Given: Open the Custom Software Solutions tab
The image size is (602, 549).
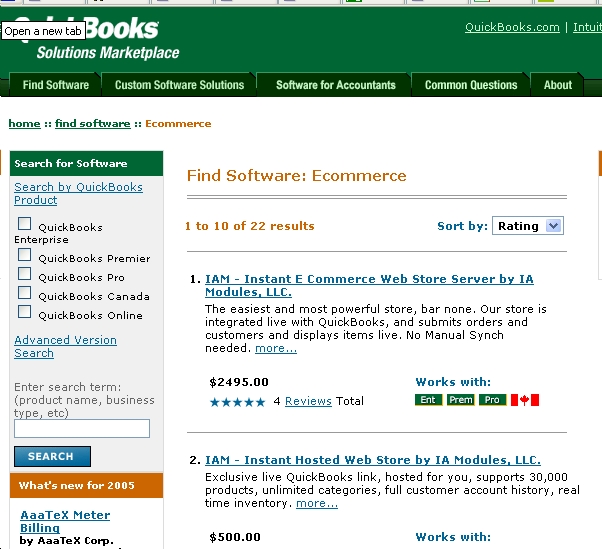Looking at the screenshot, I should pyautogui.click(x=179, y=84).
